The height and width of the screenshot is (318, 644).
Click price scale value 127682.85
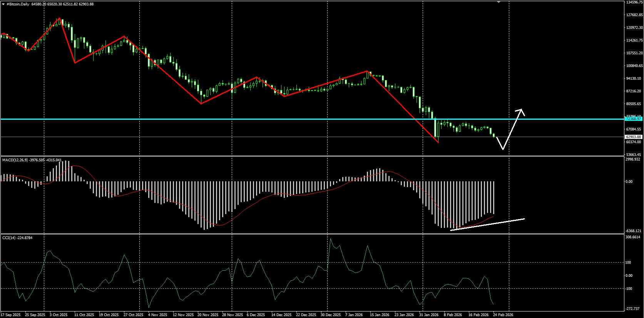click(x=634, y=15)
